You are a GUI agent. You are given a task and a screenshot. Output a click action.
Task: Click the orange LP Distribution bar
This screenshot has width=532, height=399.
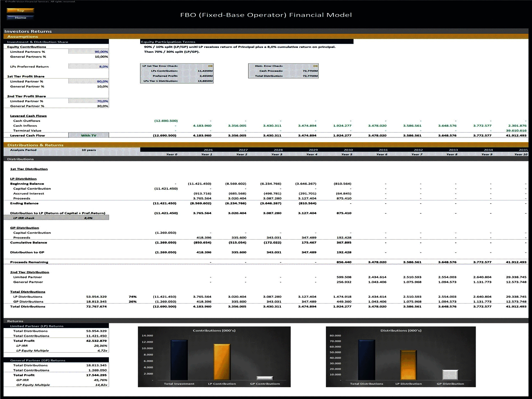click(408, 365)
